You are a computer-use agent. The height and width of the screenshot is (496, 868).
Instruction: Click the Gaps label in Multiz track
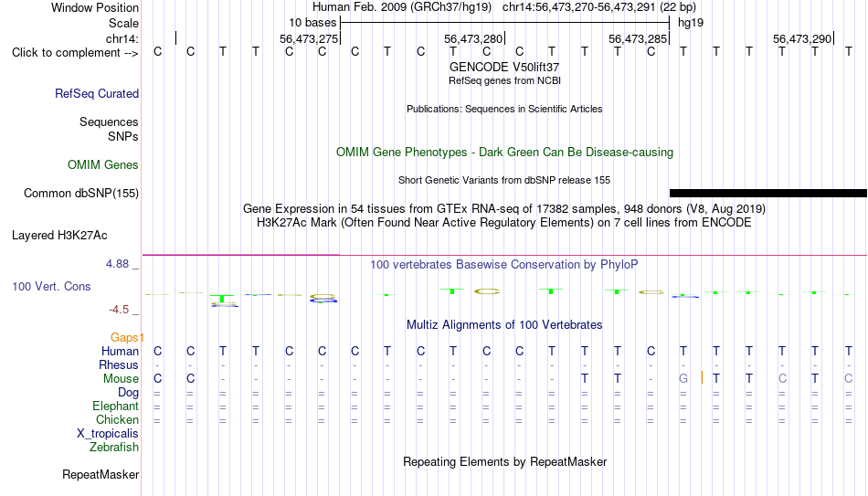pos(125,338)
